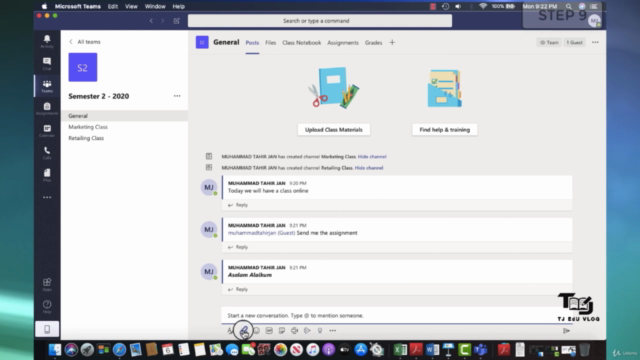This screenshot has width=640, height=360.
Task: Select the Retailing Class channel
Action: (x=124, y=138)
